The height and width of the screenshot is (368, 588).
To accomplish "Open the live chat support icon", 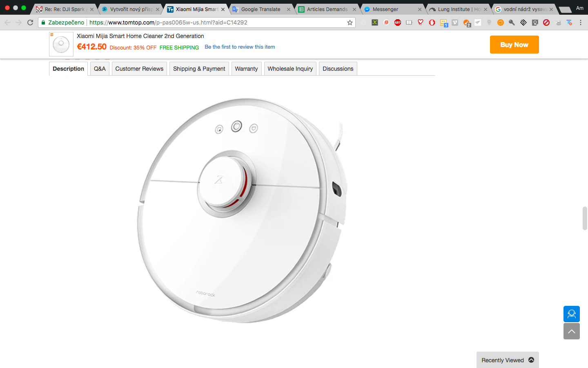I will pos(571,314).
